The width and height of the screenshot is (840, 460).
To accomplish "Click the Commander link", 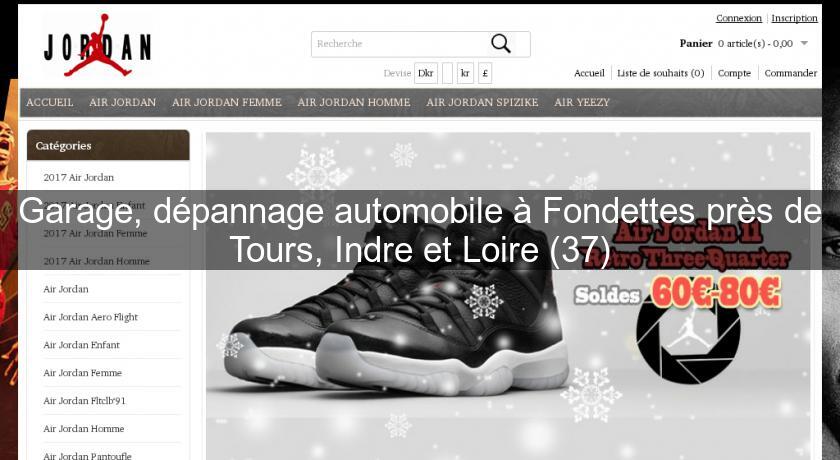I will [x=791, y=73].
